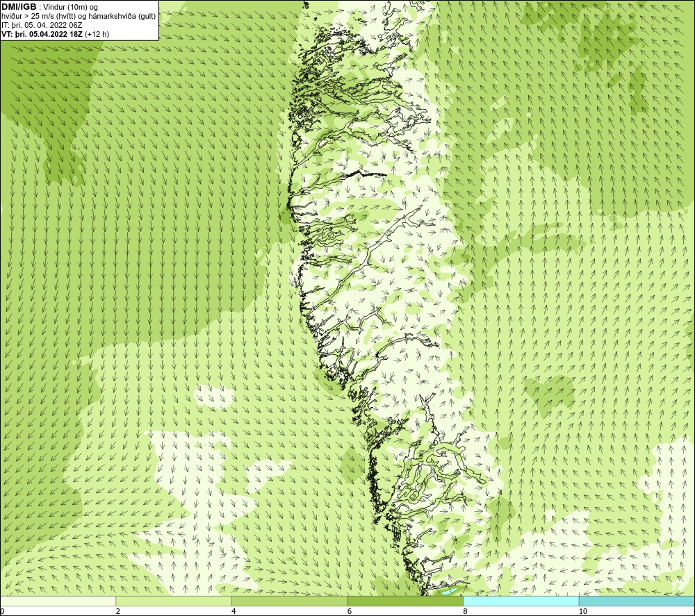695x616 pixels.
Task: Click the scale label '10'
Action: pos(583,611)
